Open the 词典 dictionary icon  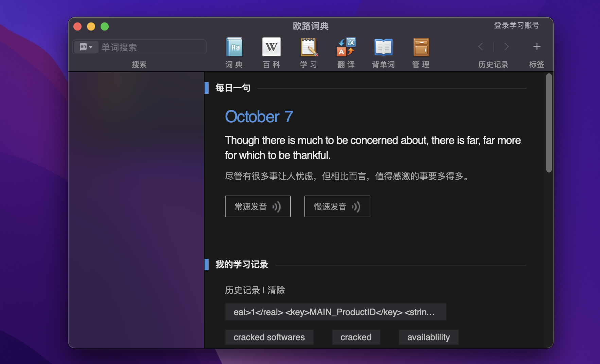pos(234,47)
